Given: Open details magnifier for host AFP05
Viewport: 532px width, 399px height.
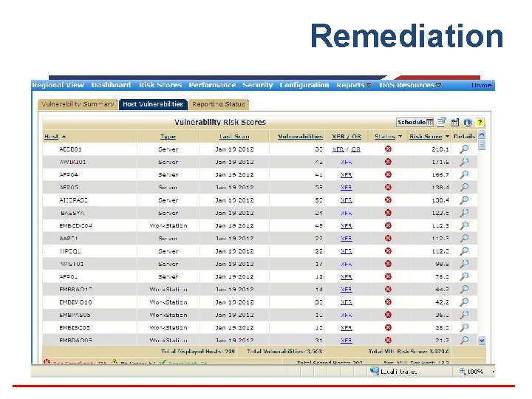Looking at the screenshot, I should point(464,187).
